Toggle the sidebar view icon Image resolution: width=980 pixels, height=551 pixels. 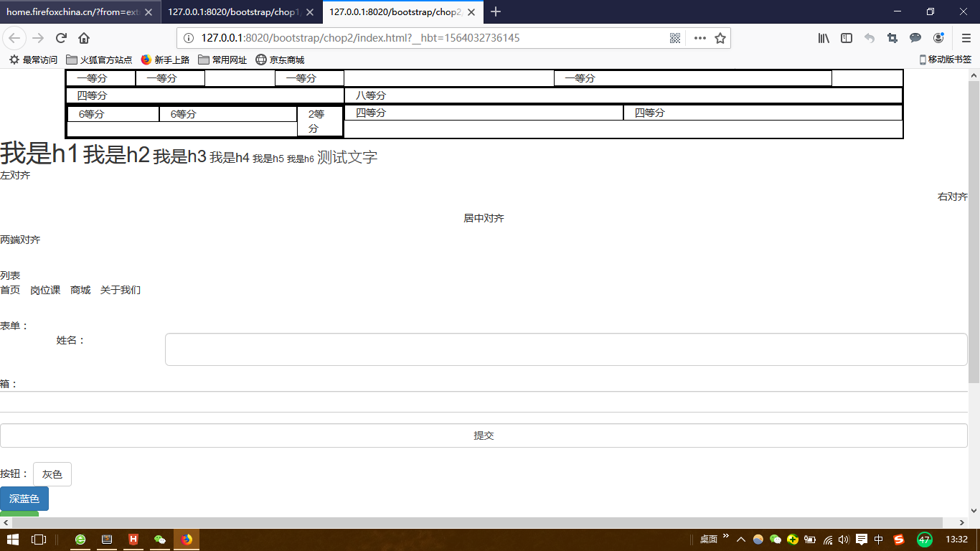click(x=847, y=38)
